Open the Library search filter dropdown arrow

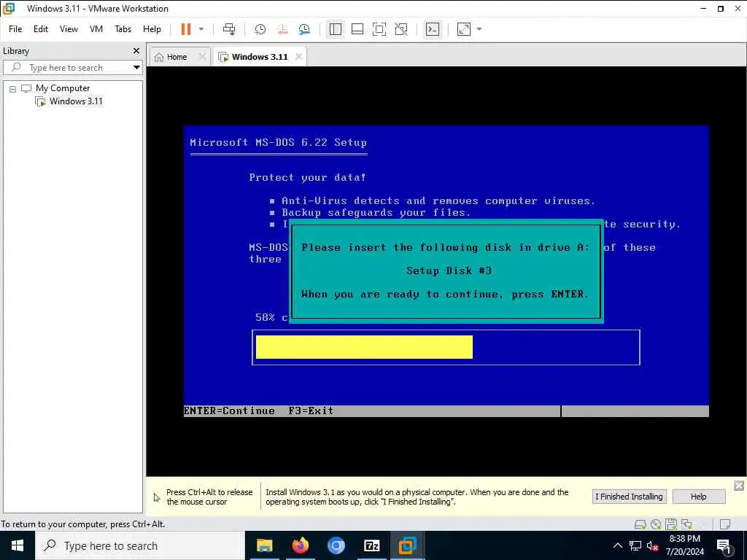pos(136,68)
